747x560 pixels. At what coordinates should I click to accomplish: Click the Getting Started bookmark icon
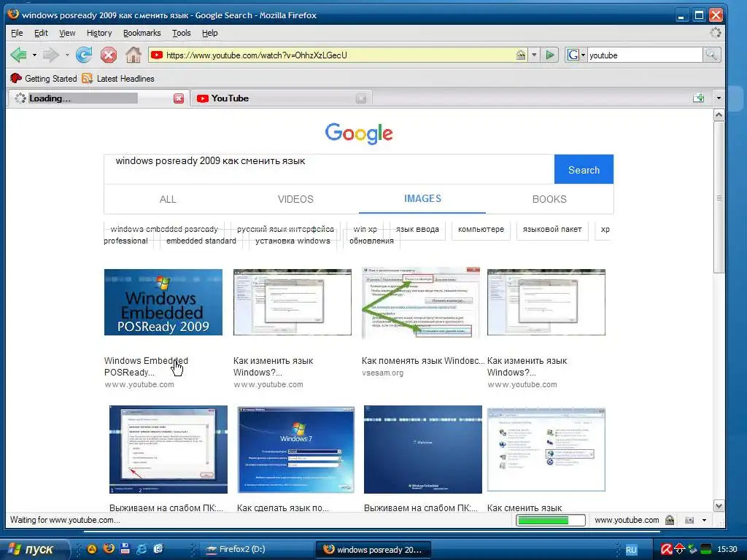tap(16, 78)
